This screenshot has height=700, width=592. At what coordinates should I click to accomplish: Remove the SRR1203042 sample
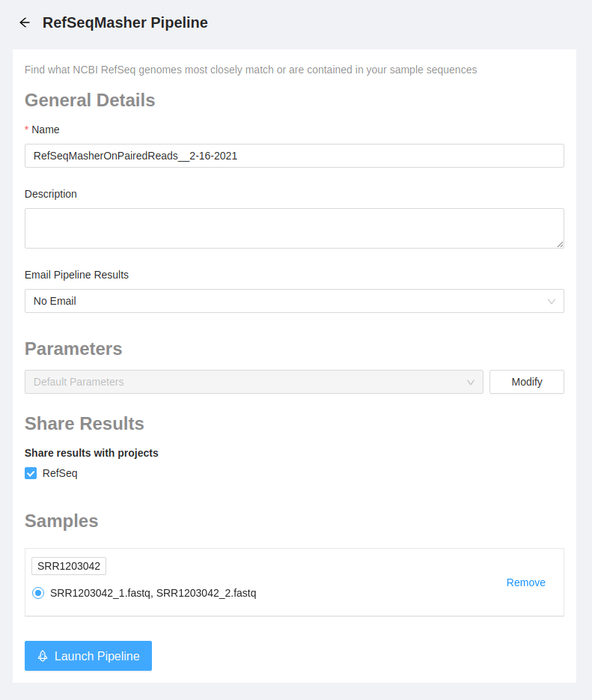pos(525,582)
